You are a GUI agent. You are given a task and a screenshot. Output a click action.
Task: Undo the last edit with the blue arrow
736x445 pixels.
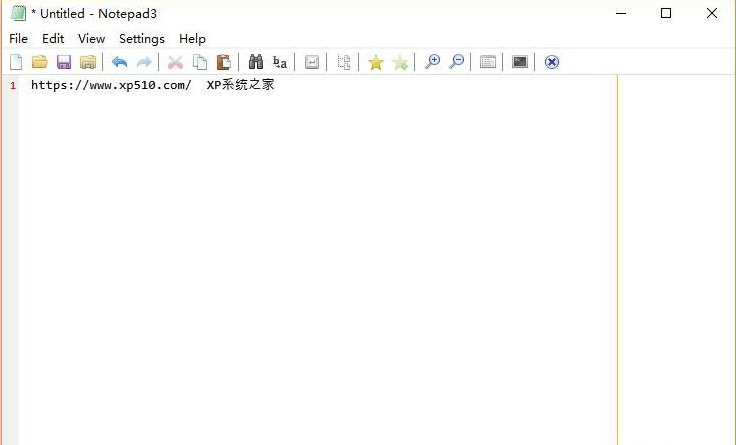click(x=120, y=62)
